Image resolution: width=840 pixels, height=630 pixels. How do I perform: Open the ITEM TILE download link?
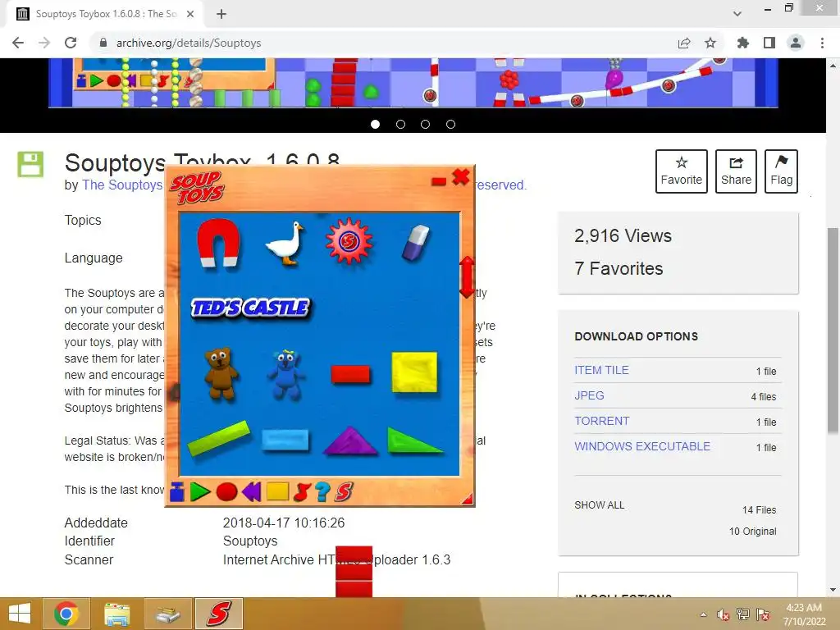pyautogui.click(x=601, y=370)
